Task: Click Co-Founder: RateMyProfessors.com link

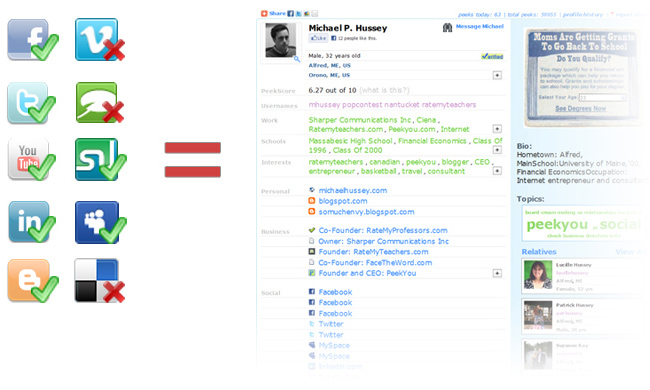Action: click(383, 230)
